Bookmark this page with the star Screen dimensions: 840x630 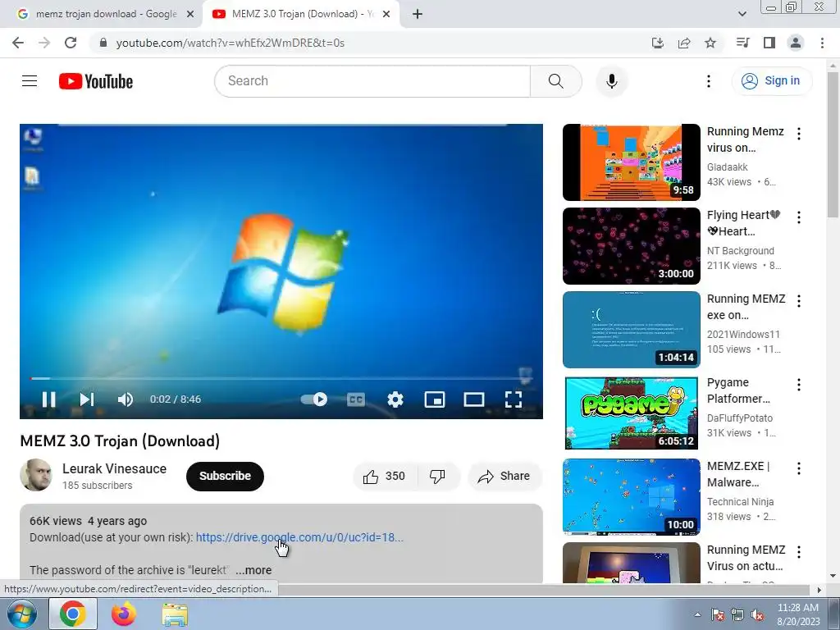pos(710,43)
